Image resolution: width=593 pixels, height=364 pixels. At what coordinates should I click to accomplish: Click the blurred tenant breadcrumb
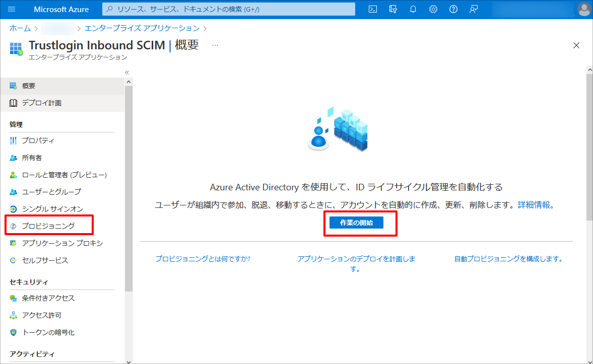pyautogui.click(x=57, y=28)
